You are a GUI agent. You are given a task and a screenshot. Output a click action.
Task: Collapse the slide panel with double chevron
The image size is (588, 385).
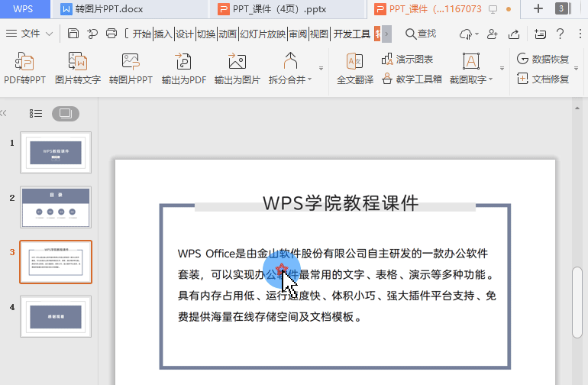click(x=3, y=113)
